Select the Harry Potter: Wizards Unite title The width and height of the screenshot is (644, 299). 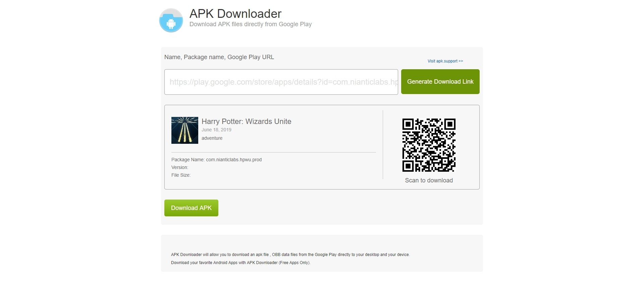click(247, 122)
